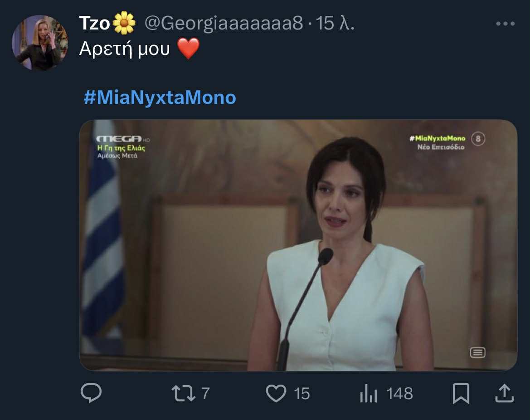
Task: Open Tzo's profile avatar picture
Action: click(40, 43)
